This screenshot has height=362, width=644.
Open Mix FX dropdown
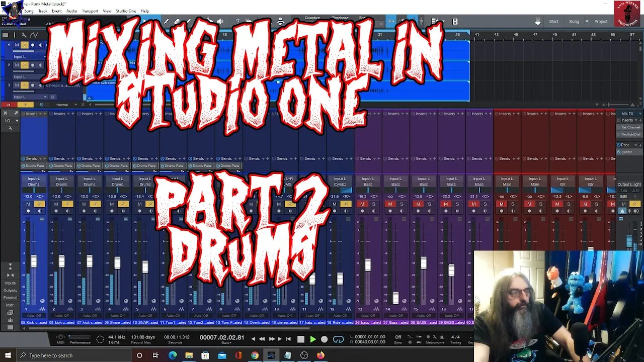[x=630, y=114]
